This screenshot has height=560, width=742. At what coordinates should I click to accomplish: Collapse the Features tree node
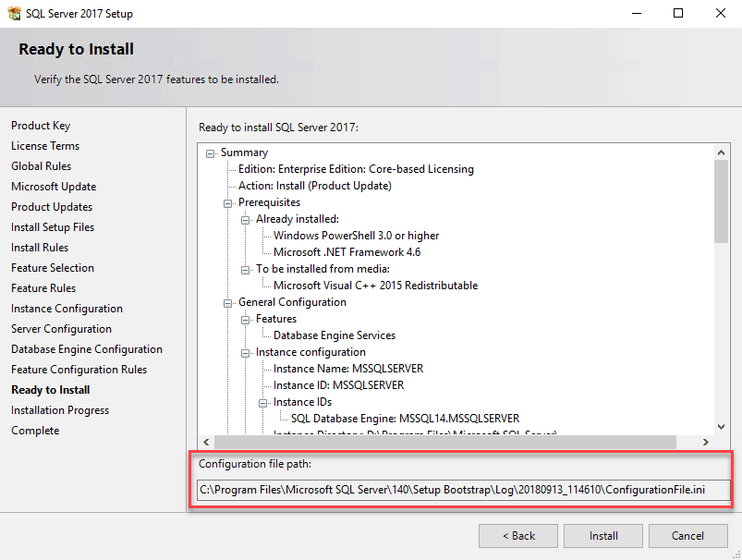245,320
